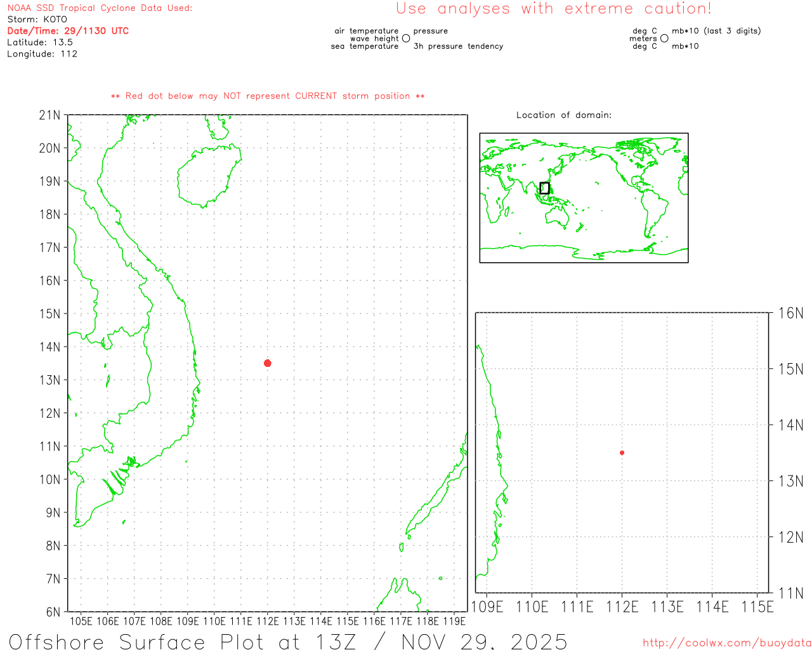Click the 'sea temperature' legend label
The image size is (812, 650).
(x=365, y=46)
